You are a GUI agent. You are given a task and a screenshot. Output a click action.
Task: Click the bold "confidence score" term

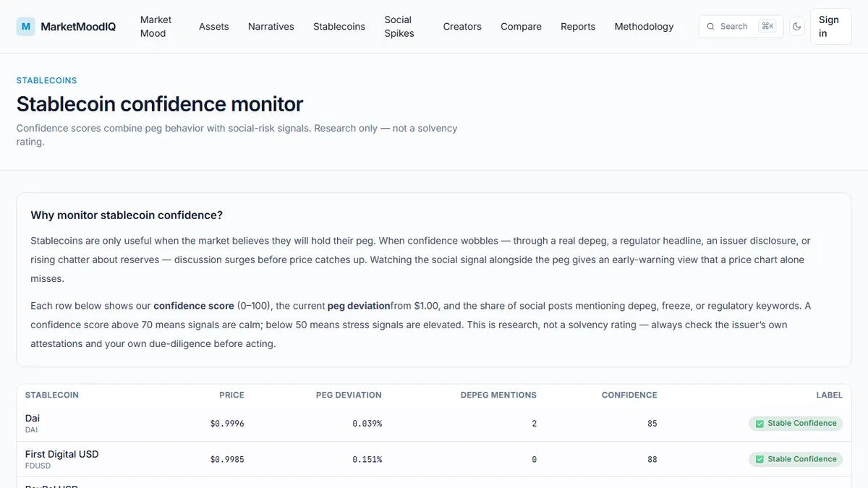[193, 306]
